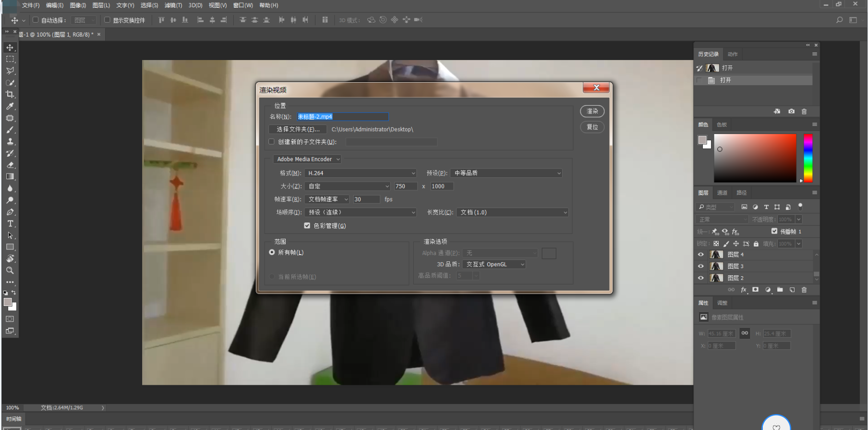Click 渲染 button in dialog
The height and width of the screenshot is (430, 868).
(592, 111)
